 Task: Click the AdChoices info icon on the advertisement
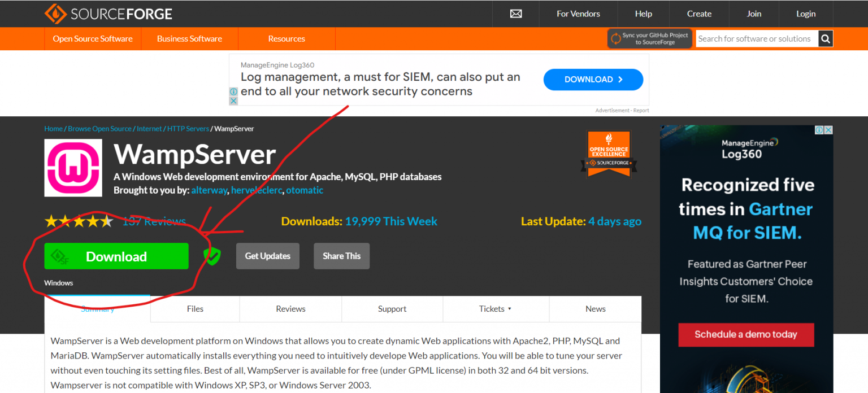tap(233, 91)
